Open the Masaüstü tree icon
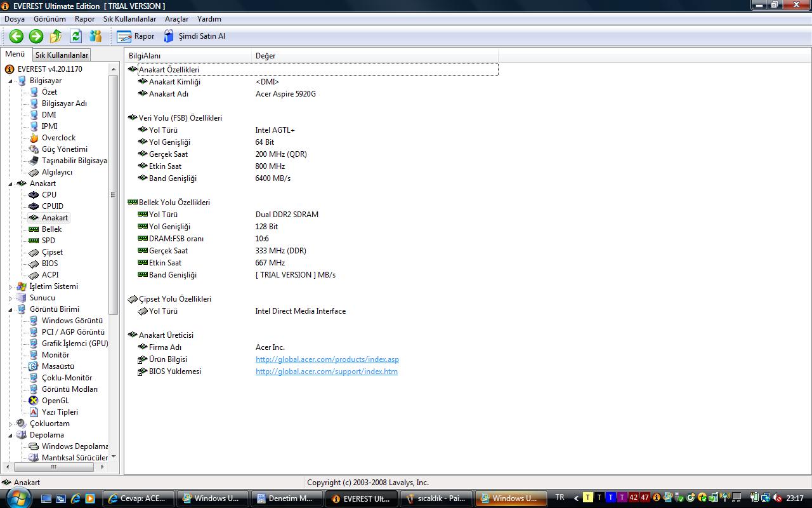Screen dimensions: 812x508 [x=34, y=366]
